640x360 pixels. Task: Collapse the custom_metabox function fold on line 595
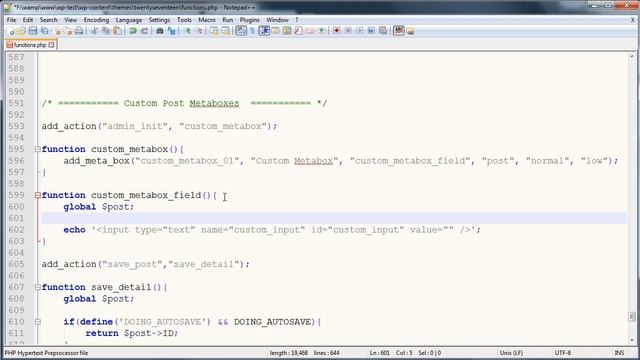pyautogui.click(x=38, y=149)
